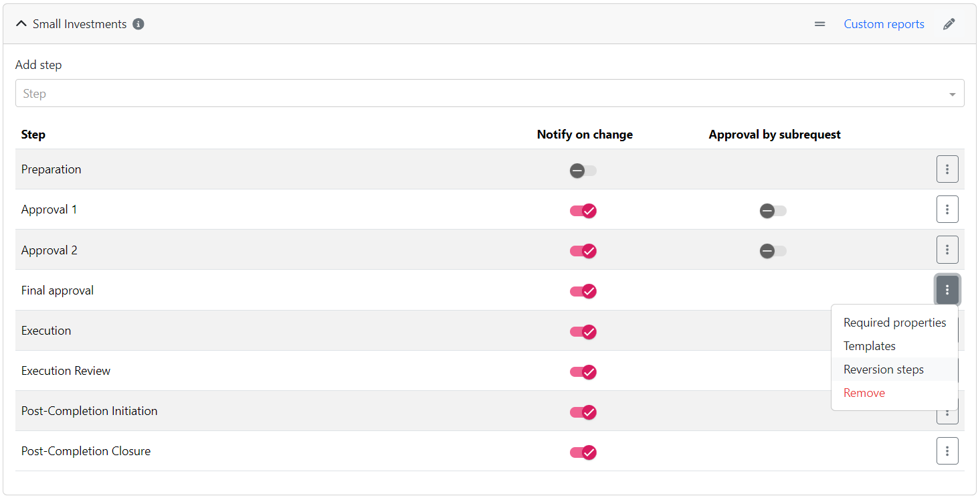Collapse the Small Investments section chevron
This screenshot has width=980, height=498.
click(x=21, y=24)
